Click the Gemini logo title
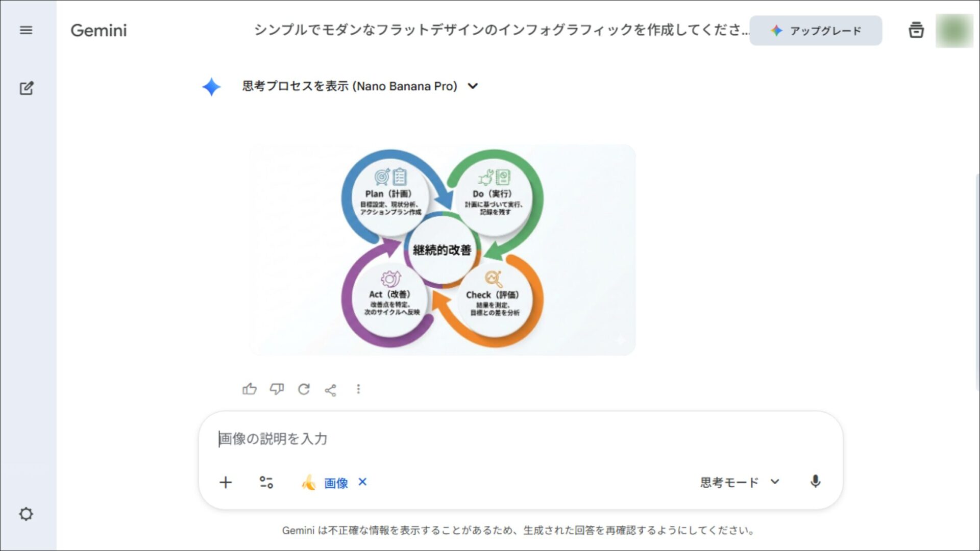The width and height of the screenshot is (980, 551). click(99, 31)
